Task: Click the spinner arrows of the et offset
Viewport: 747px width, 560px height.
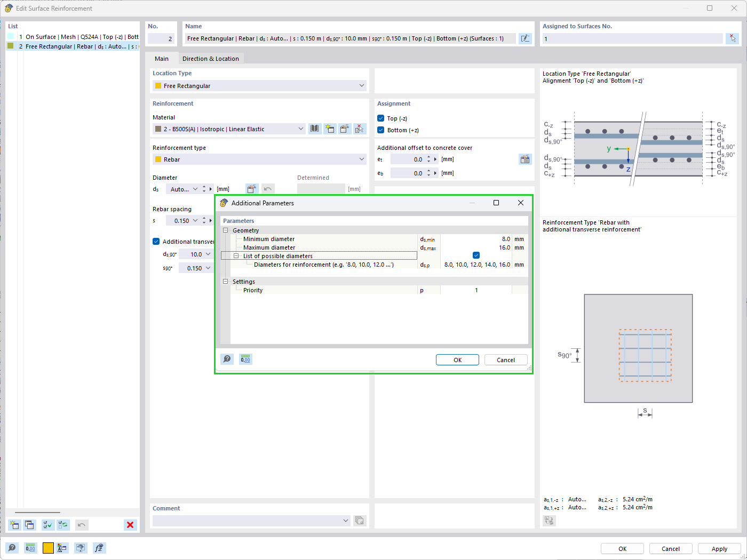Action: pyautogui.click(x=428, y=159)
